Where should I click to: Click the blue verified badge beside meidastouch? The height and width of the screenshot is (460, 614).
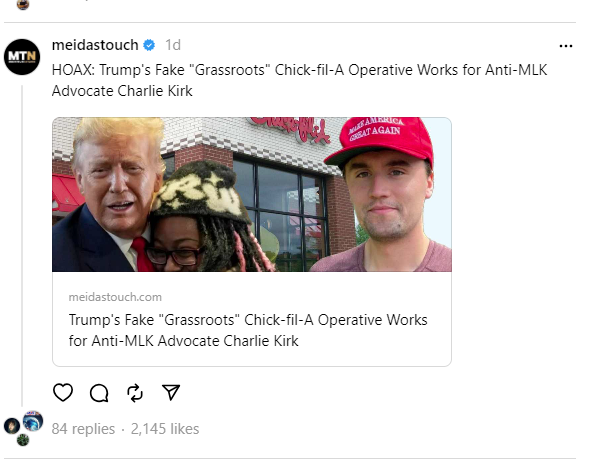tap(149, 46)
